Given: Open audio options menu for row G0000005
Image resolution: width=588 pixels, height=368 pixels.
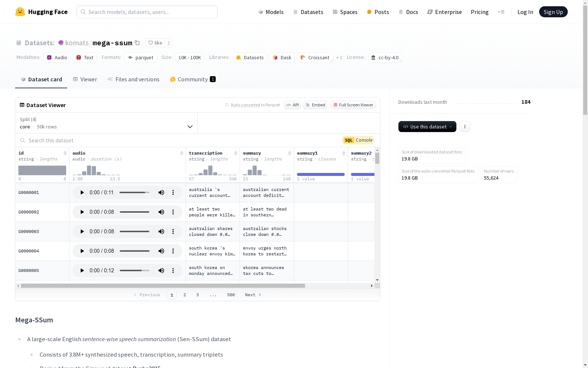Looking at the screenshot, I should point(173,270).
